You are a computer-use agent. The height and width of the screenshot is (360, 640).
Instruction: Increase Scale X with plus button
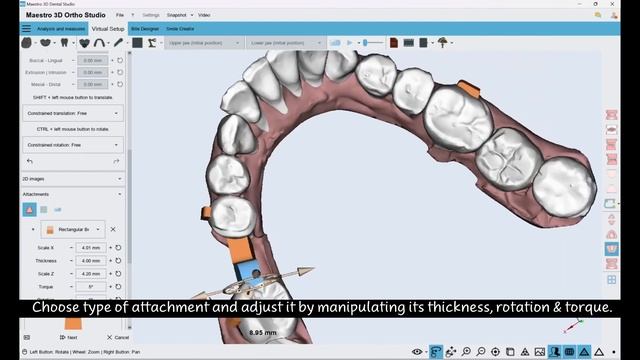pos(110,248)
